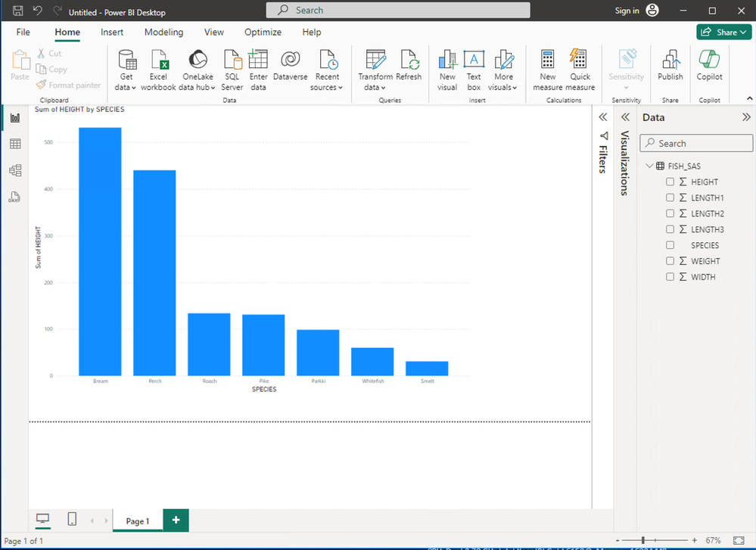Click the Redo arrow icon
This screenshot has width=756, height=550.
58,11
